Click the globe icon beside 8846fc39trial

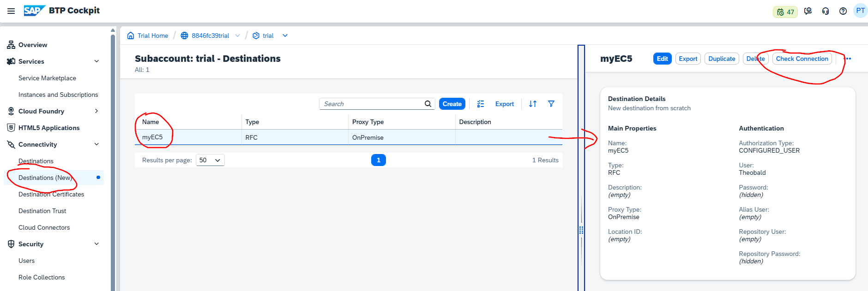pos(184,36)
